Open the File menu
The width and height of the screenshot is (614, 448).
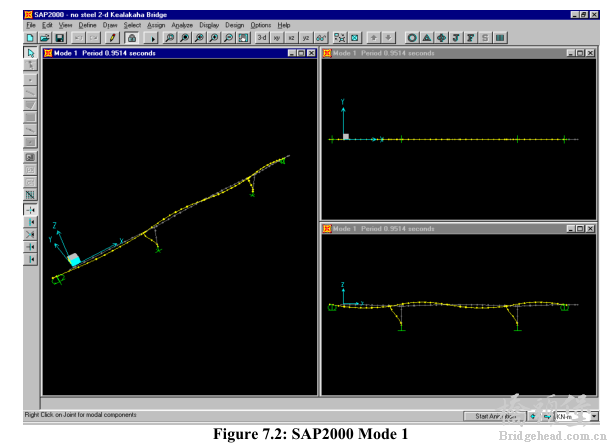coord(31,25)
